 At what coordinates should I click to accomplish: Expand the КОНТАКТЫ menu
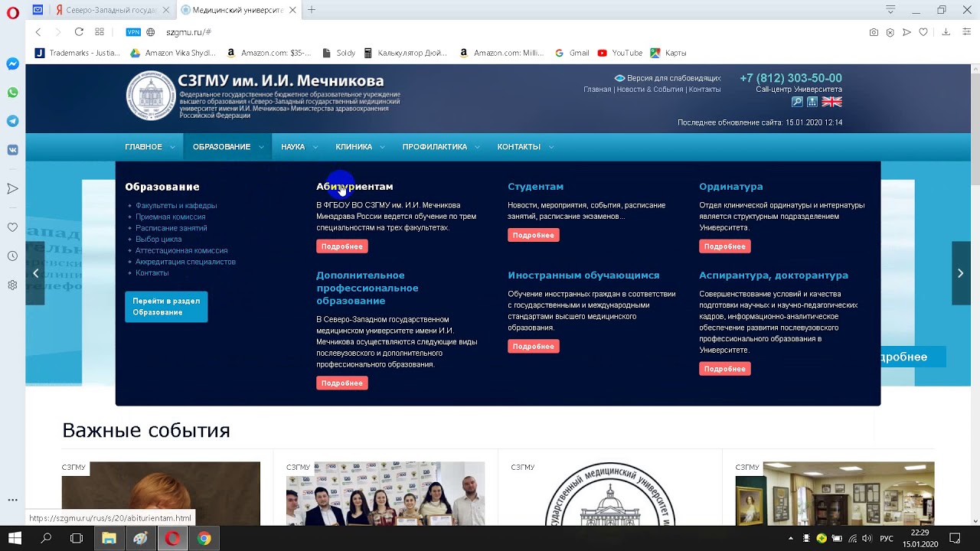525,146
